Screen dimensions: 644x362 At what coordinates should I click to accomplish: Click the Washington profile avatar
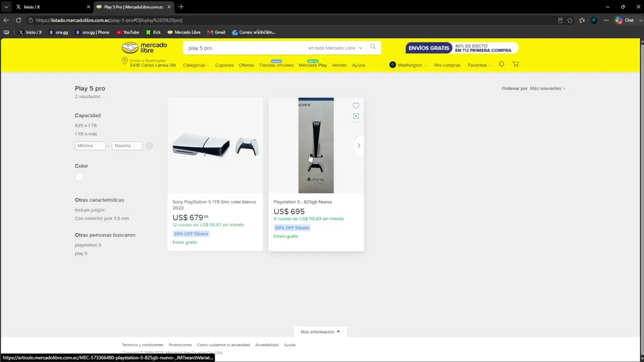392,64
